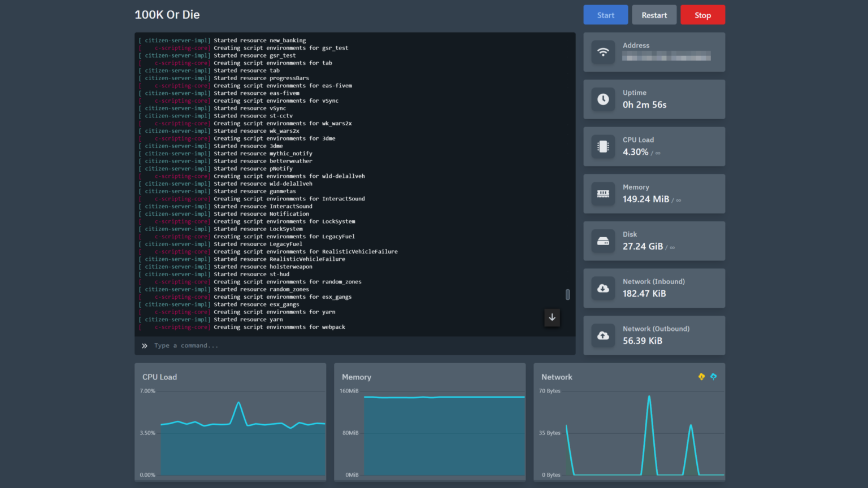Viewport: 868px width, 488px height.
Task: Toggle the blue upload series on the Network chart
Action: (714, 377)
